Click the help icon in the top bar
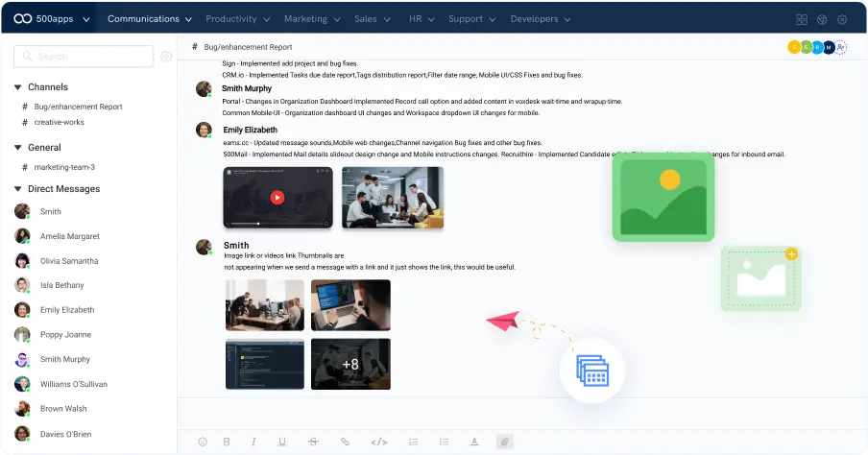Screen dimensions: 868x455 pos(822,19)
